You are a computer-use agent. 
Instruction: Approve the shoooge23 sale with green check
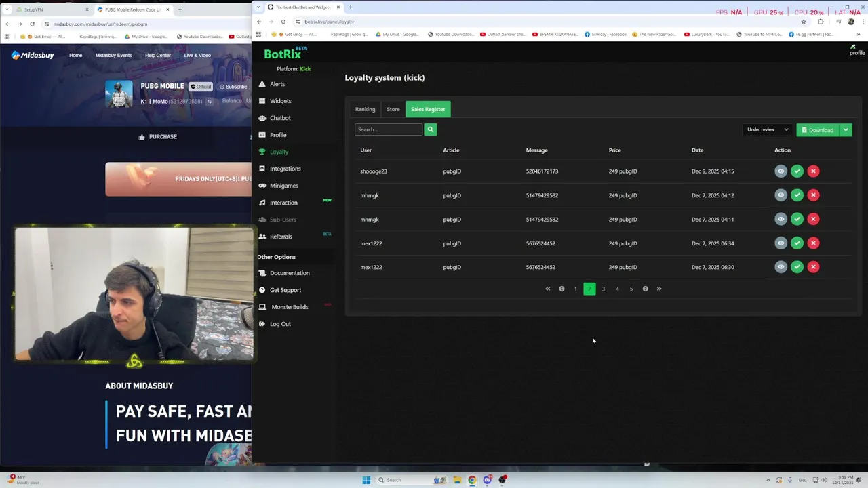tap(797, 171)
